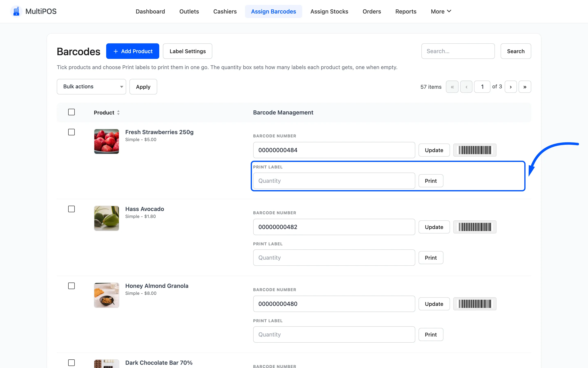The image size is (588, 368).
Task: Open Fresh Strawberries product thumbnail
Action: click(106, 141)
